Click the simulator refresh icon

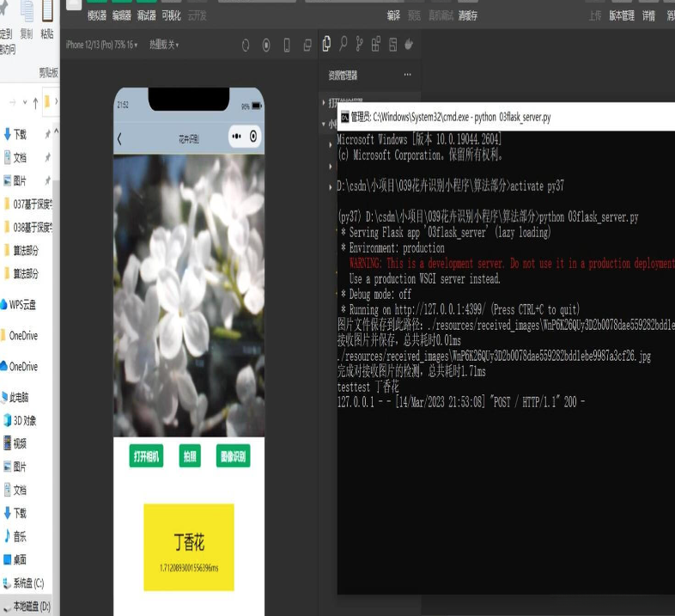[x=246, y=45]
